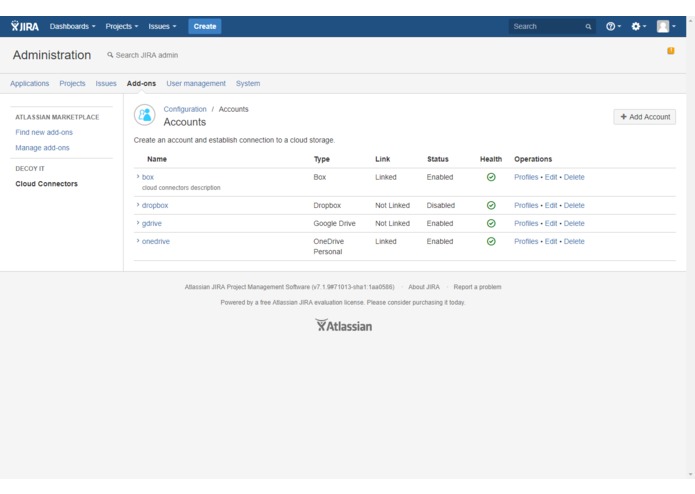This screenshot has height=494, width=695.
Task: Switch to the System admin tab
Action: [x=248, y=83]
